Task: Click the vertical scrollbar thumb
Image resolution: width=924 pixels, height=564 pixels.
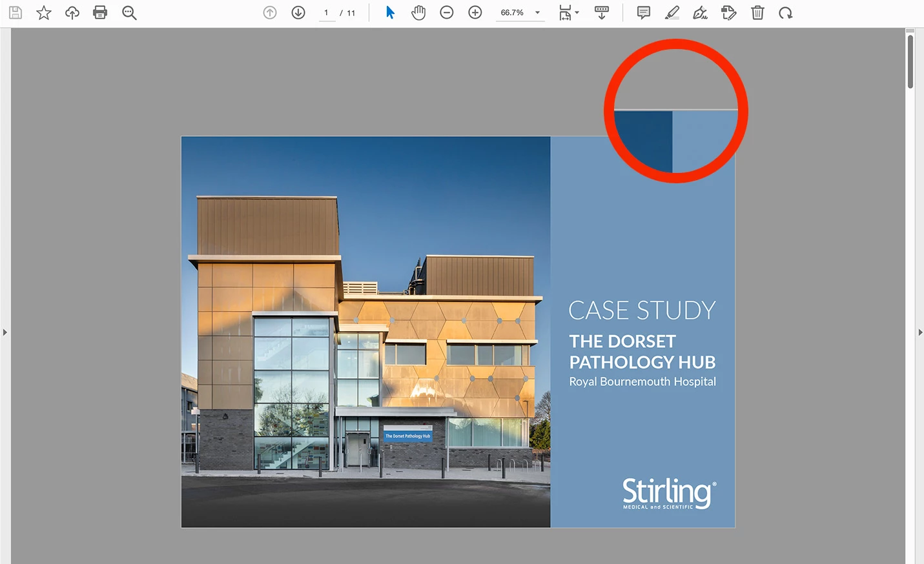Action: click(x=910, y=61)
